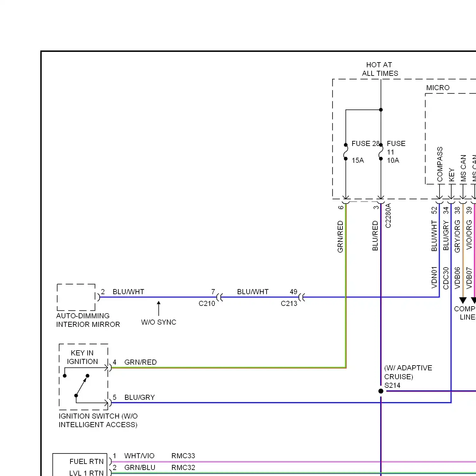Screen dimensions: 476x476
Task: Click BLU/WHT label at mirror pin 2
Action: pos(128,292)
